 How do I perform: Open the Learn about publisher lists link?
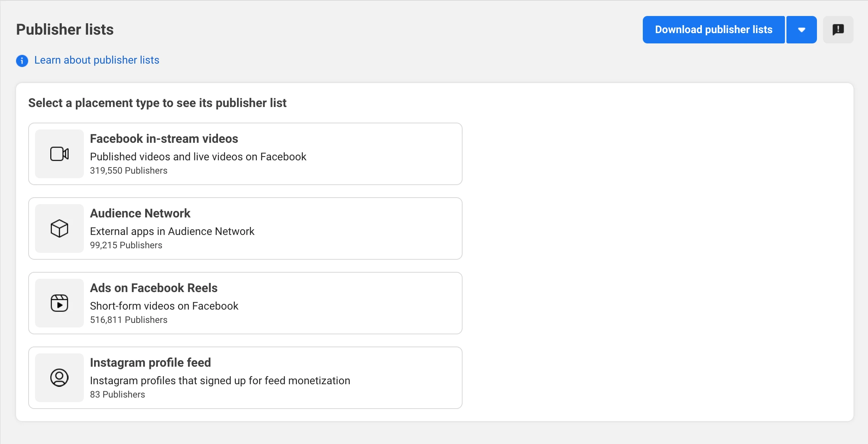[97, 60]
